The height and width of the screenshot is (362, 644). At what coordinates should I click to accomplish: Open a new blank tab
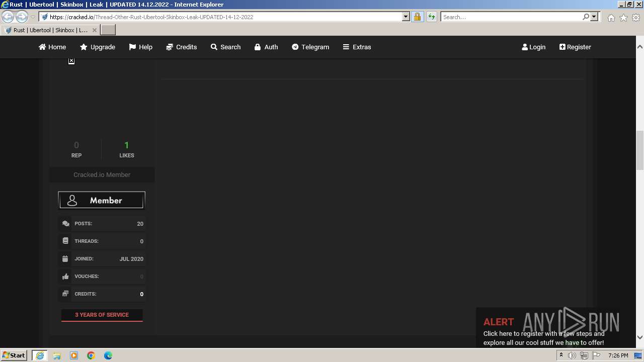108,30
